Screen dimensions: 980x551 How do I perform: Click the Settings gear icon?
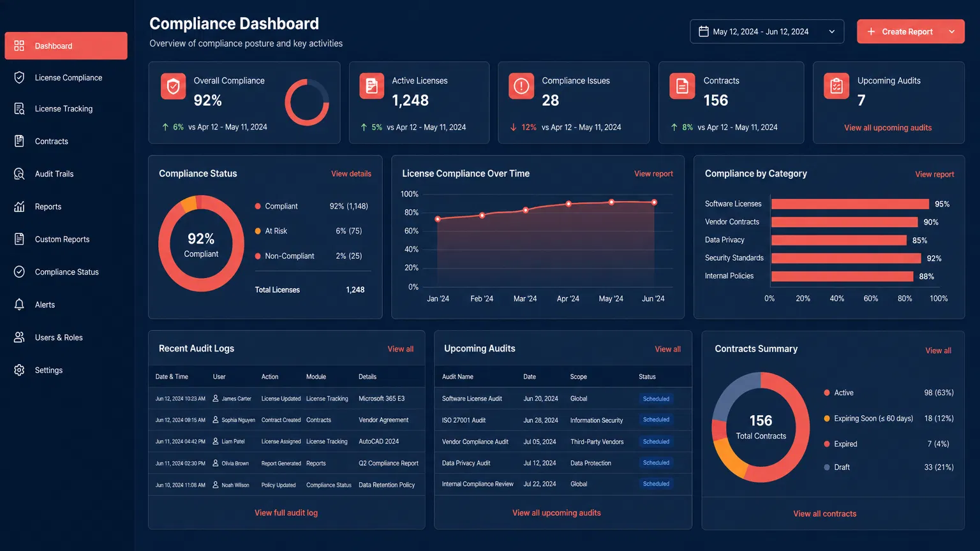19,371
